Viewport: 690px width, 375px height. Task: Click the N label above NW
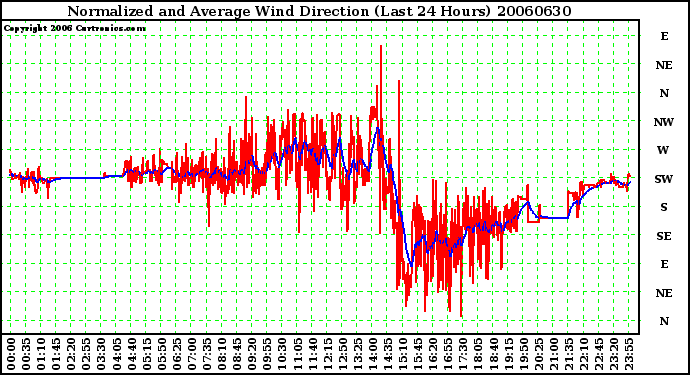coord(664,93)
